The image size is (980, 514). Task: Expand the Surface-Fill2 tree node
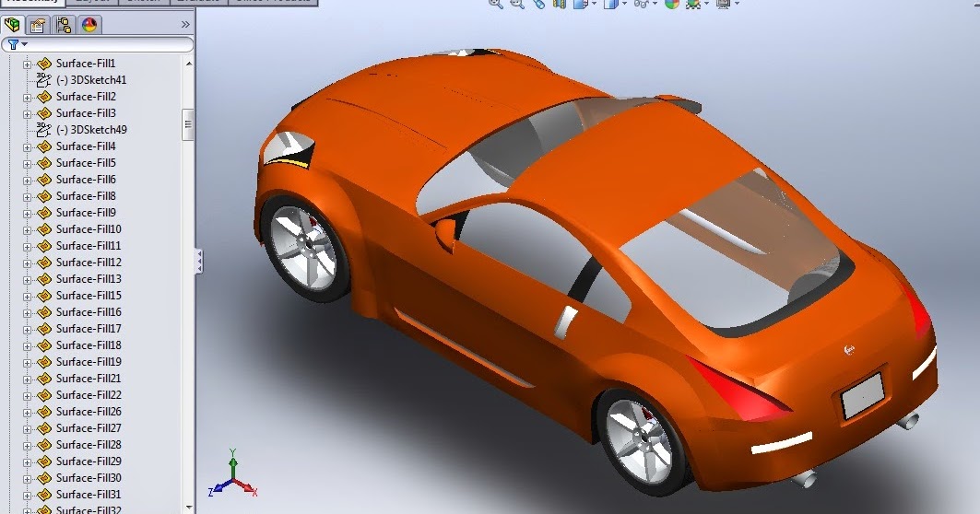click(27, 98)
